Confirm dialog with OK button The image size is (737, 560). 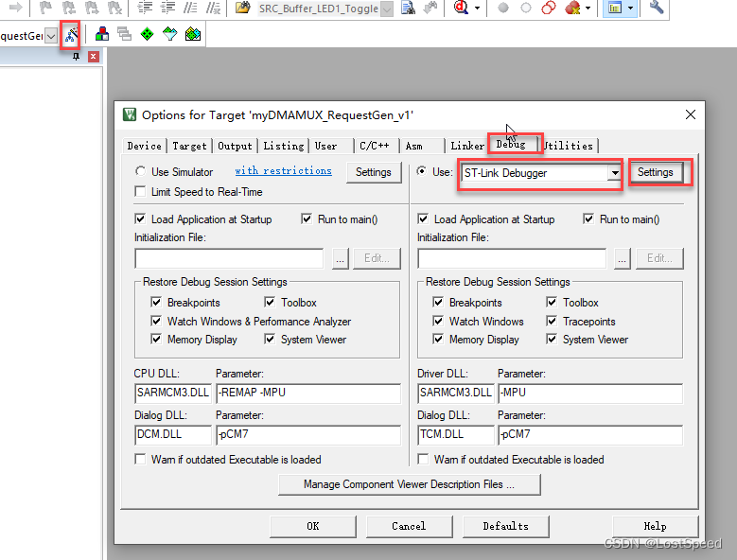coord(313,526)
